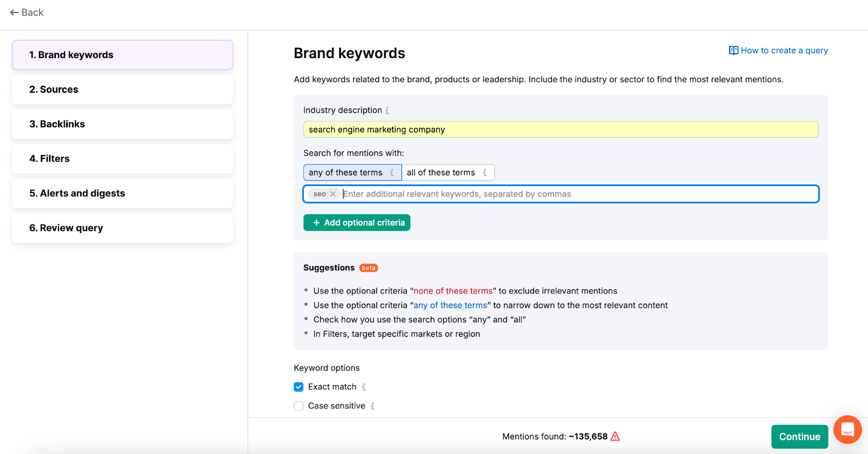Open 'How to create a query' link
The width and height of the screenshot is (868, 454).
[778, 50]
